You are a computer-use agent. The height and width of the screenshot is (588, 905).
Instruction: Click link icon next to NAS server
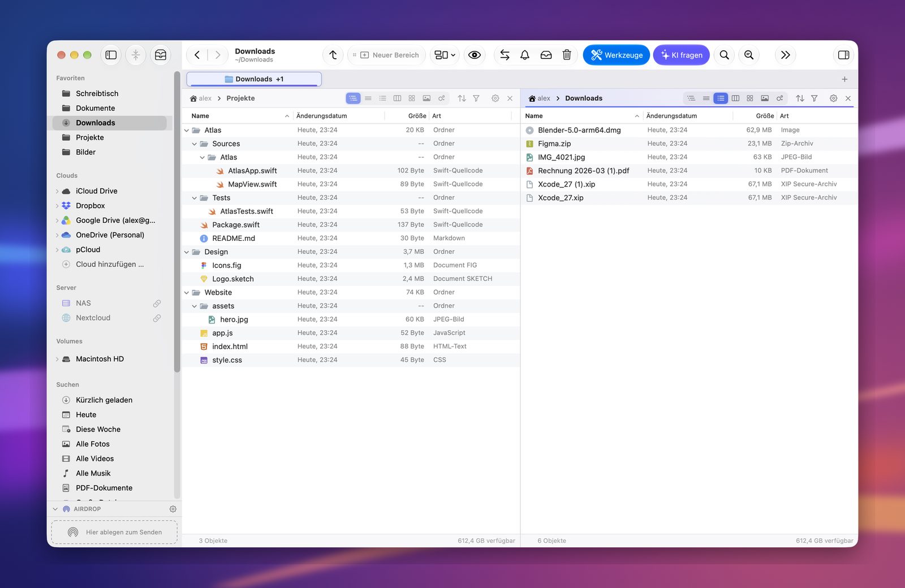point(157,304)
